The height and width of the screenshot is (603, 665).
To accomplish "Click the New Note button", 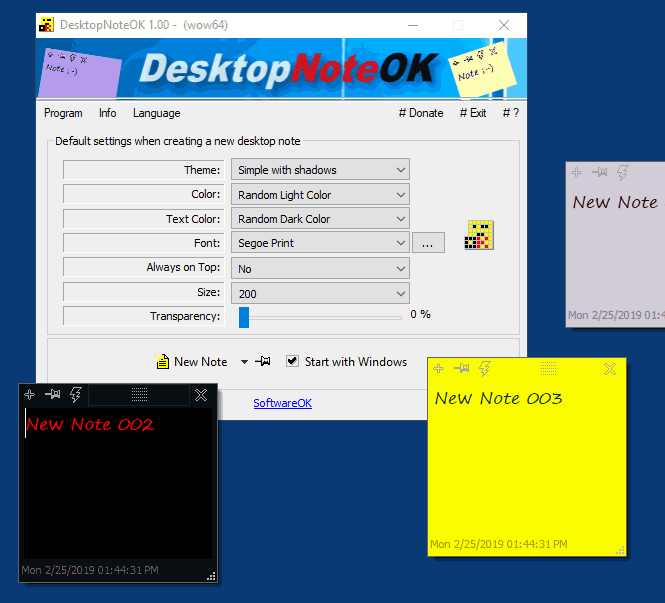I will tap(192, 362).
